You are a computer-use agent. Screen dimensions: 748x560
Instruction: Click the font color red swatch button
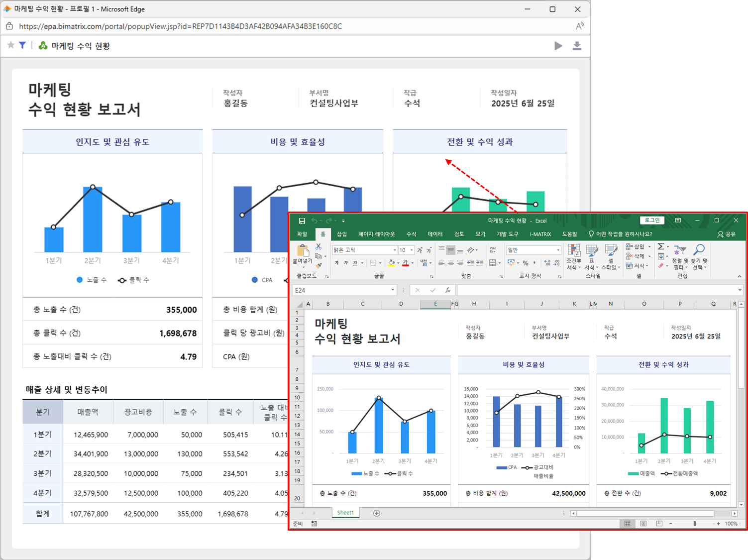[x=405, y=263]
